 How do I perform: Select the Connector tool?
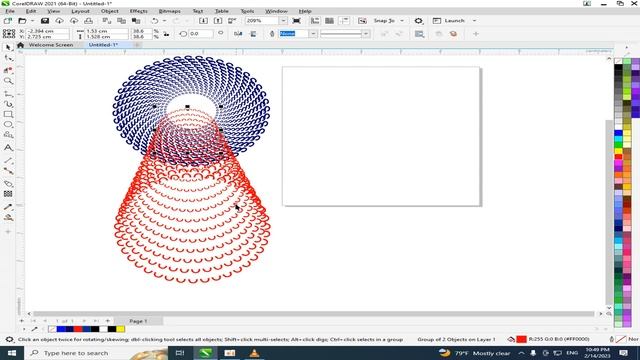click(x=8, y=171)
